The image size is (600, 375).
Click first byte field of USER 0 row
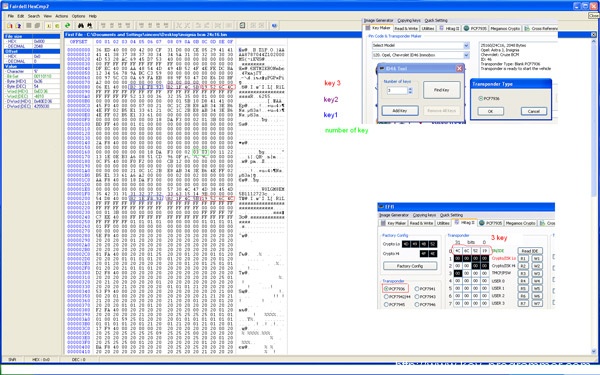pos(458,281)
